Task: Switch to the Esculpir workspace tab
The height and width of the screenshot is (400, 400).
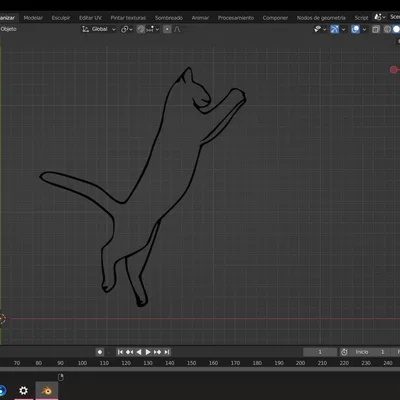Action: (61, 18)
